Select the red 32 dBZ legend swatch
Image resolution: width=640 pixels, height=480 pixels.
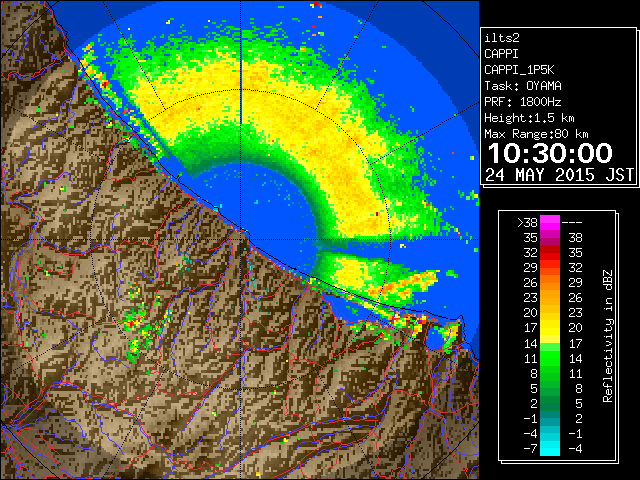[550, 252]
